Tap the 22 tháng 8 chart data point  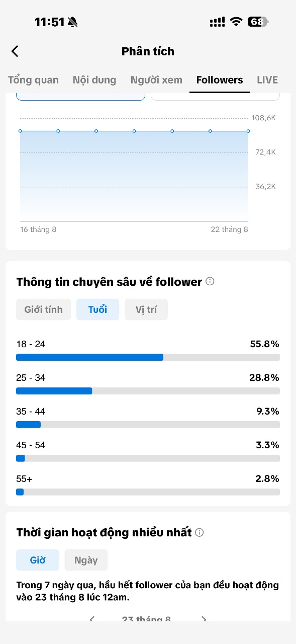click(248, 131)
